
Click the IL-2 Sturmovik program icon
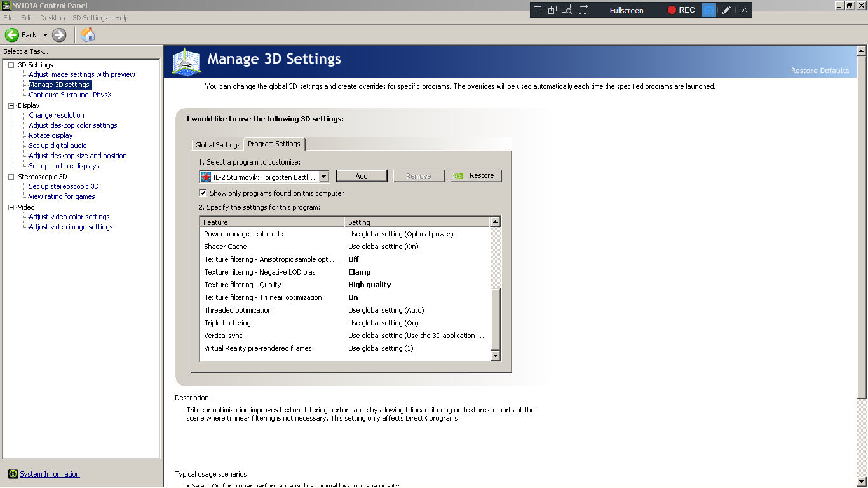coord(206,177)
